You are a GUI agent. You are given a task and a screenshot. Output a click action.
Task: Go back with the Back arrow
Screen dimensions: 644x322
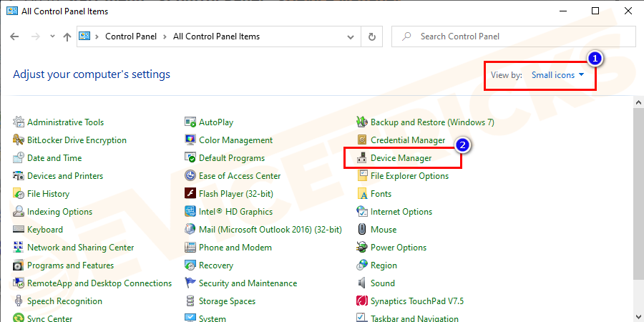click(15, 36)
